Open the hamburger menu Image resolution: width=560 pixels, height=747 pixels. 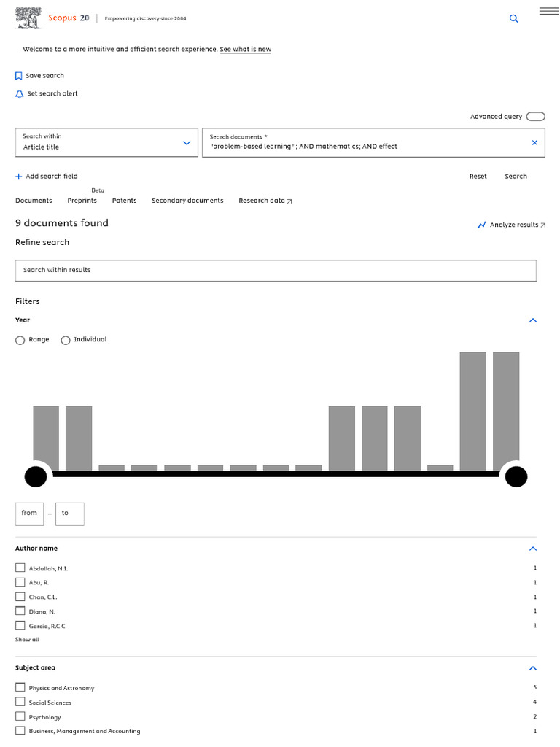548,11
